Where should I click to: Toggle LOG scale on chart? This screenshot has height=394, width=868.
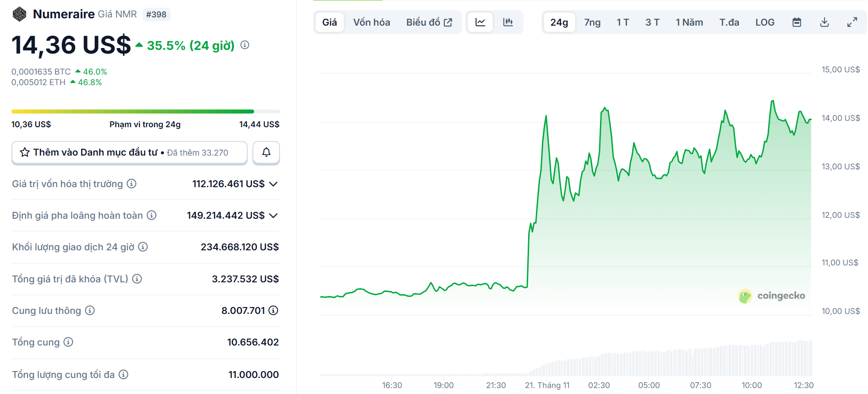click(x=764, y=22)
